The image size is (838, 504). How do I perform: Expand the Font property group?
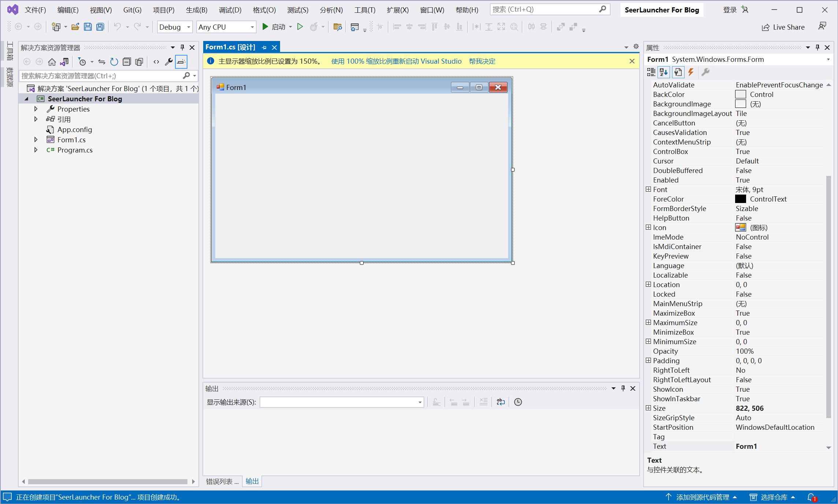648,189
